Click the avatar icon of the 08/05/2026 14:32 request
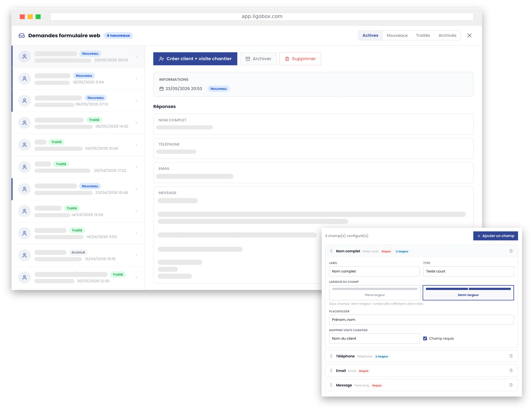 coord(24,123)
